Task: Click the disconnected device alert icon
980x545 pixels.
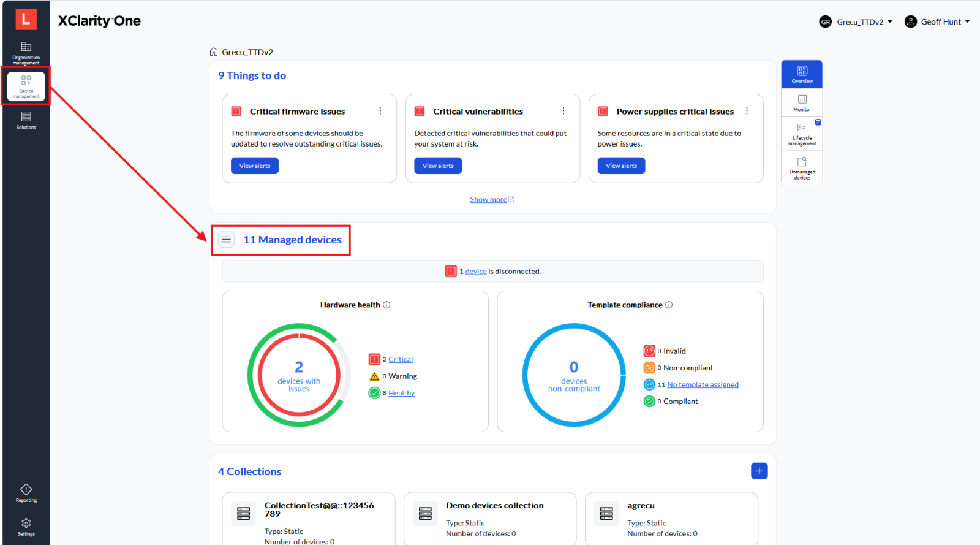Action: click(451, 271)
